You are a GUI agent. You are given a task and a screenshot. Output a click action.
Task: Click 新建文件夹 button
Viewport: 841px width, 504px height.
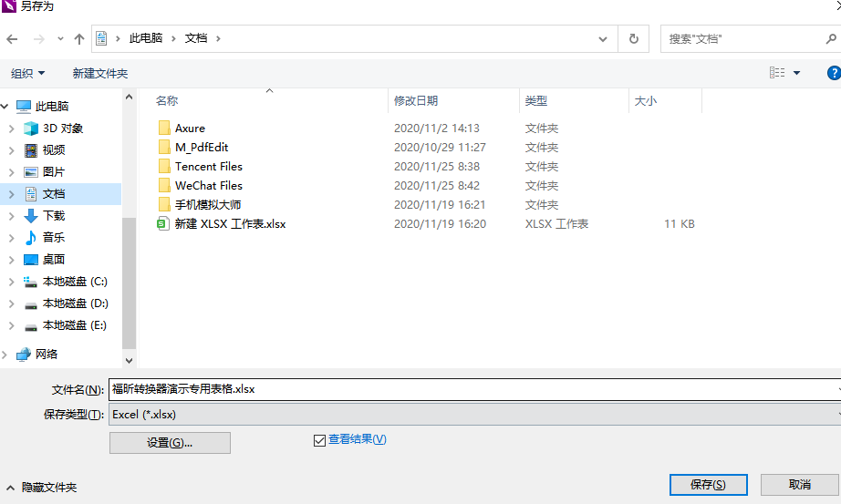100,74
